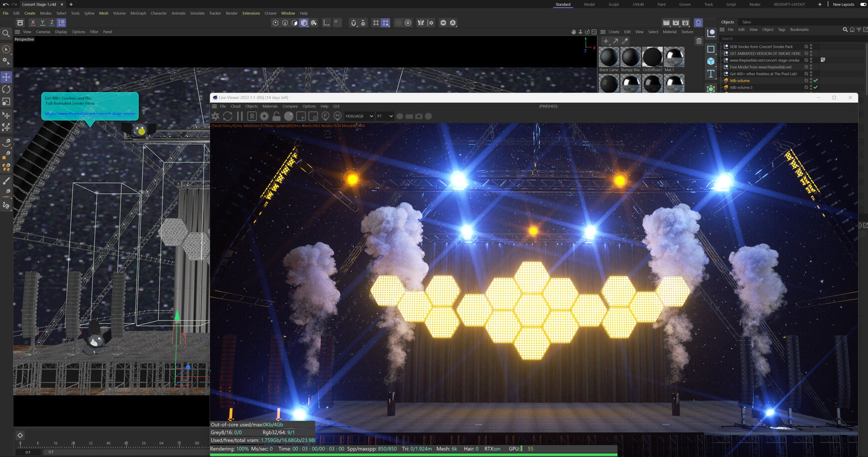Open Cameras menu in viewport
Image resolution: width=868 pixels, height=457 pixels.
coord(43,32)
